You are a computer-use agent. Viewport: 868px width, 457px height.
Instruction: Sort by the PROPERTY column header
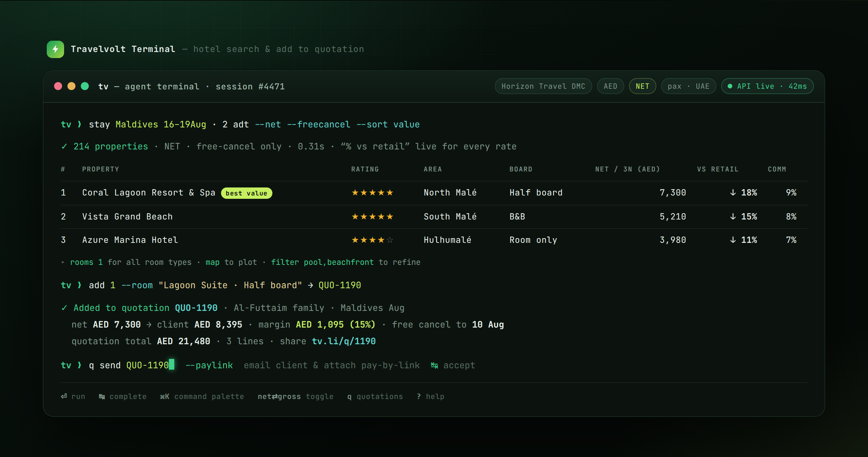[100, 169]
